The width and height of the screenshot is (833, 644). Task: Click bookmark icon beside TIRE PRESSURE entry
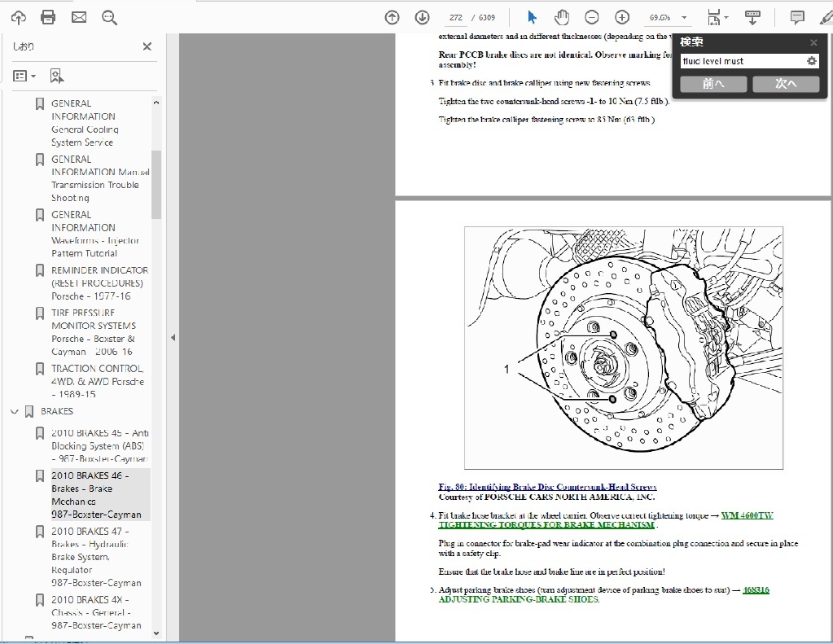pos(40,313)
